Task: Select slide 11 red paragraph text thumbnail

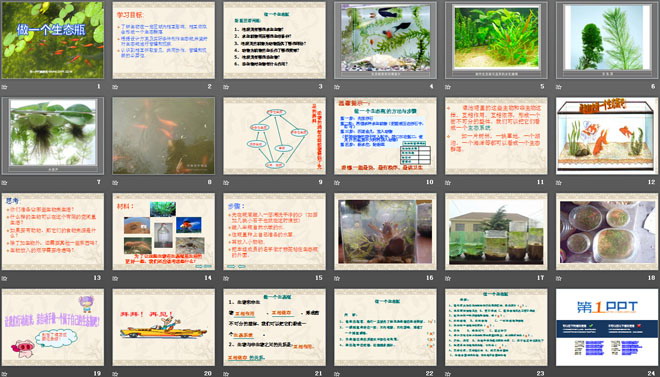Action: (x=496, y=136)
